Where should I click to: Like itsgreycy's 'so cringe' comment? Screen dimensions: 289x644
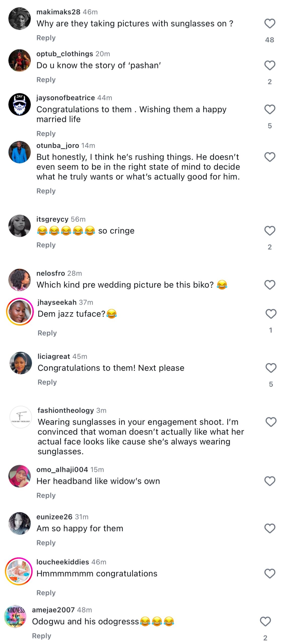coord(270,231)
